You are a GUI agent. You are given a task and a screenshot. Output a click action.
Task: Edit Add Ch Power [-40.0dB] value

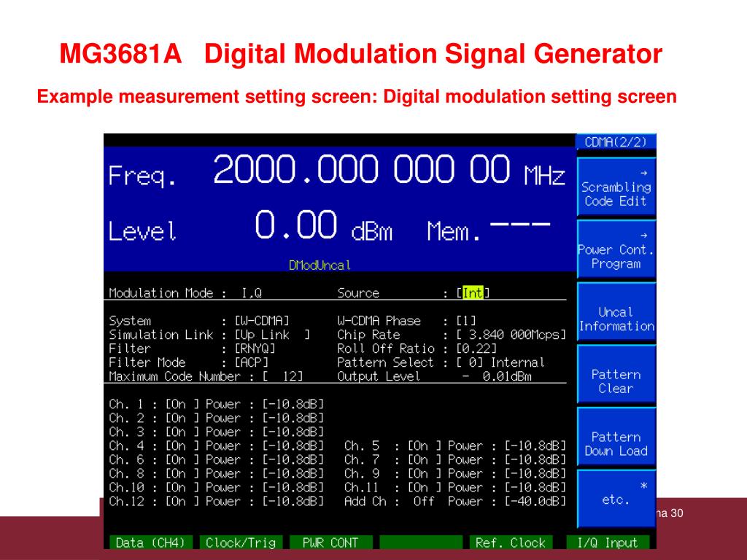[535, 501]
